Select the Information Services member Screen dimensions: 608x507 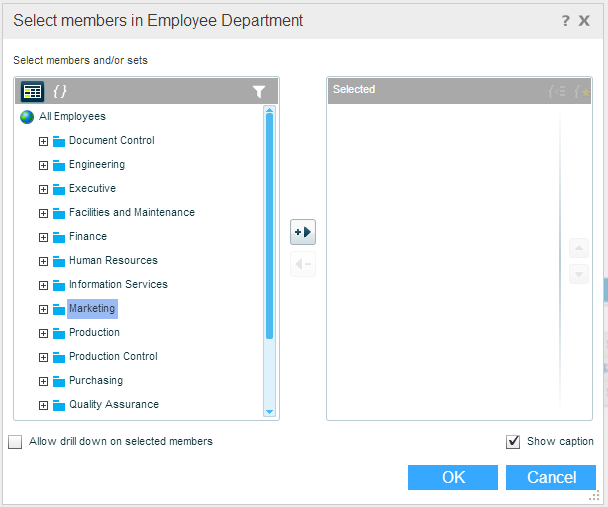118,285
